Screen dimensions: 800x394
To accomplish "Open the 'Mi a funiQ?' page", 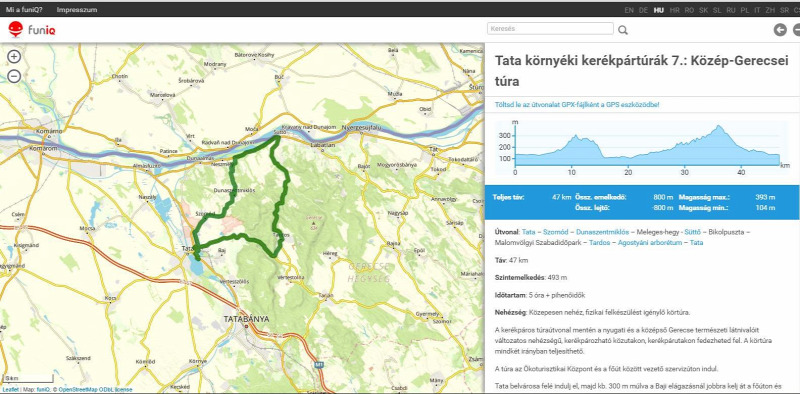I will (x=24, y=10).
